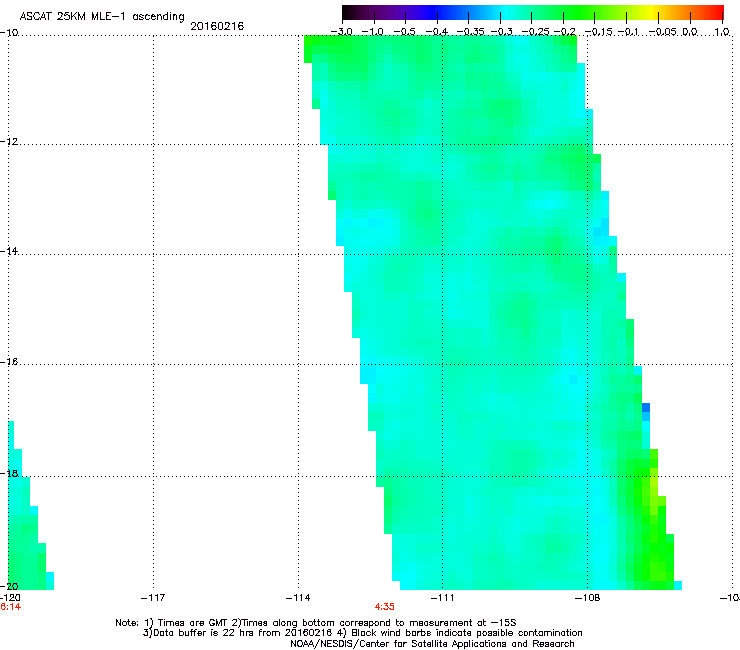Click the longitude label -117

point(153,598)
